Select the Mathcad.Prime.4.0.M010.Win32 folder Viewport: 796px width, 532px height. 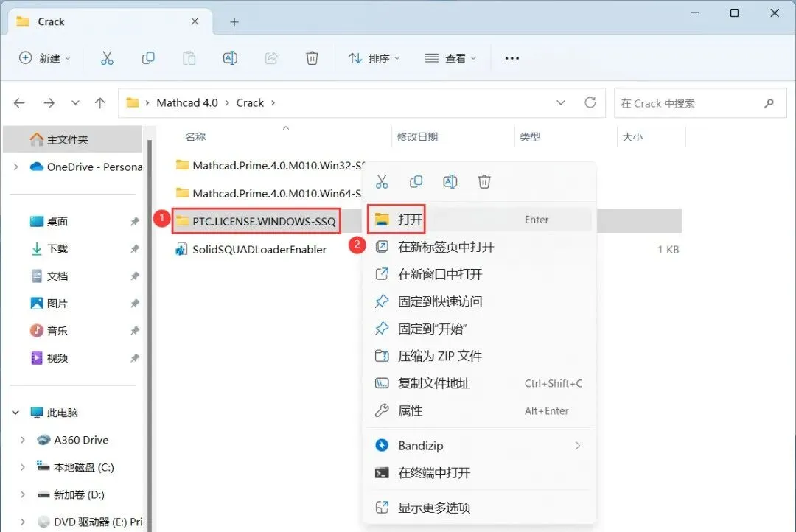point(270,166)
